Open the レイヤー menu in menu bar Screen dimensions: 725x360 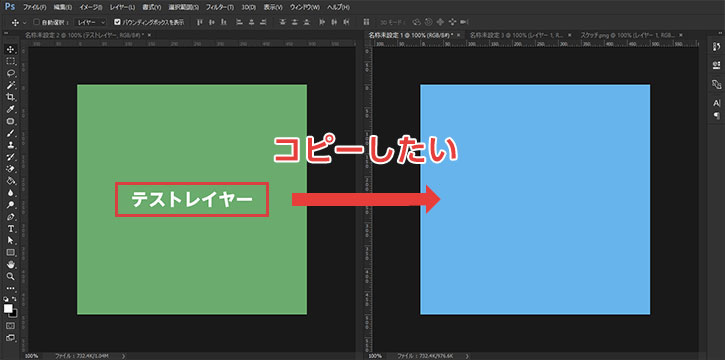(x=123, y=8)
